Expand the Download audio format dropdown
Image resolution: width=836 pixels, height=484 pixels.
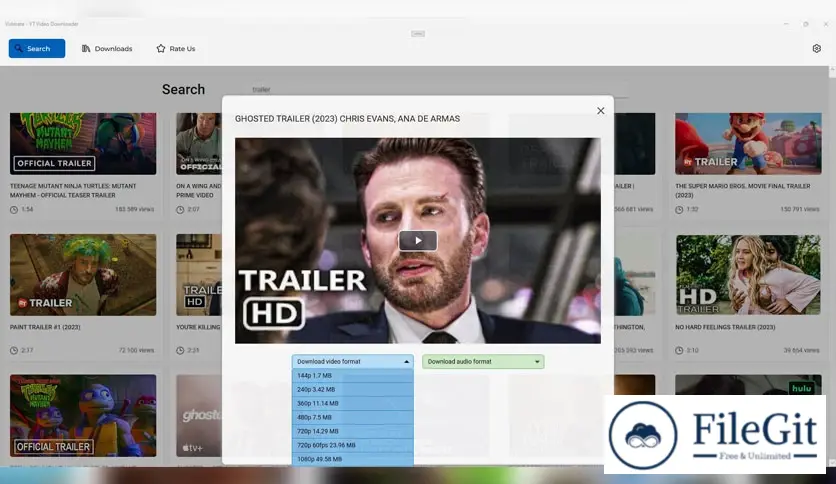(483, 361)
